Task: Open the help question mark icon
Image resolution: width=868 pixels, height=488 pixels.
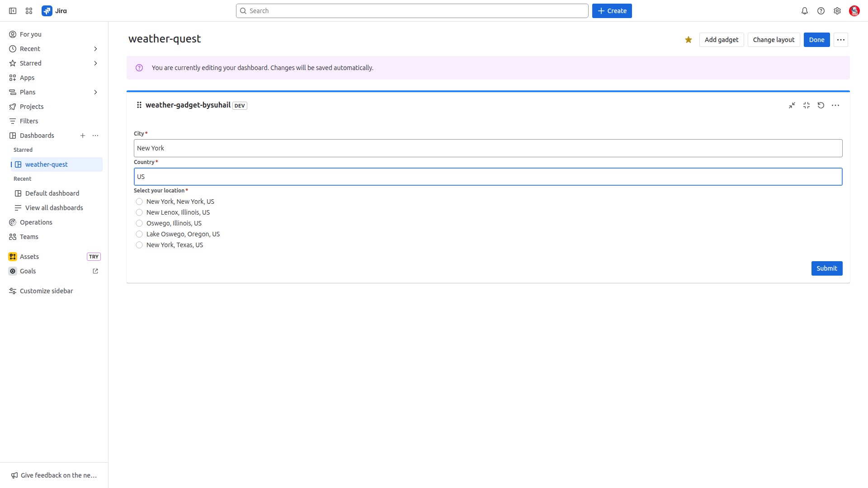Action: pyautogui.click(x=821, y=11)
